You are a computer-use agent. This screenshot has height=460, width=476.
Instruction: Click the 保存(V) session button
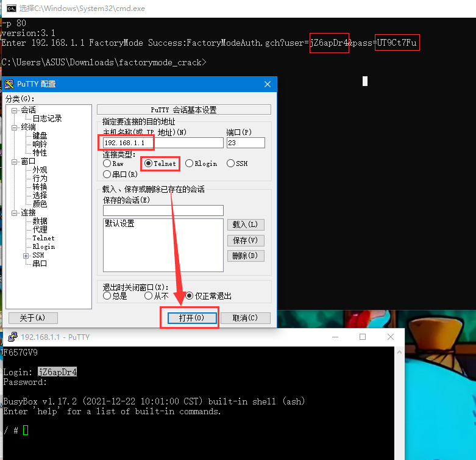[x=245, y=240]
